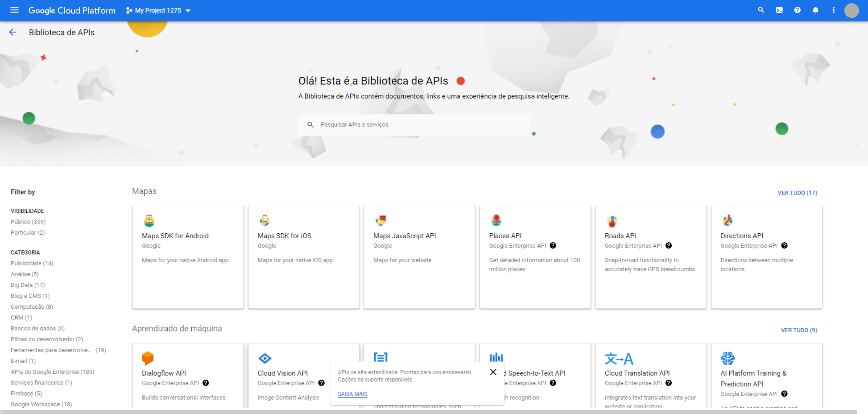Screen dimensions: 868x414
Task: Open the Maps JavaScript API card title
Action: 405,236
